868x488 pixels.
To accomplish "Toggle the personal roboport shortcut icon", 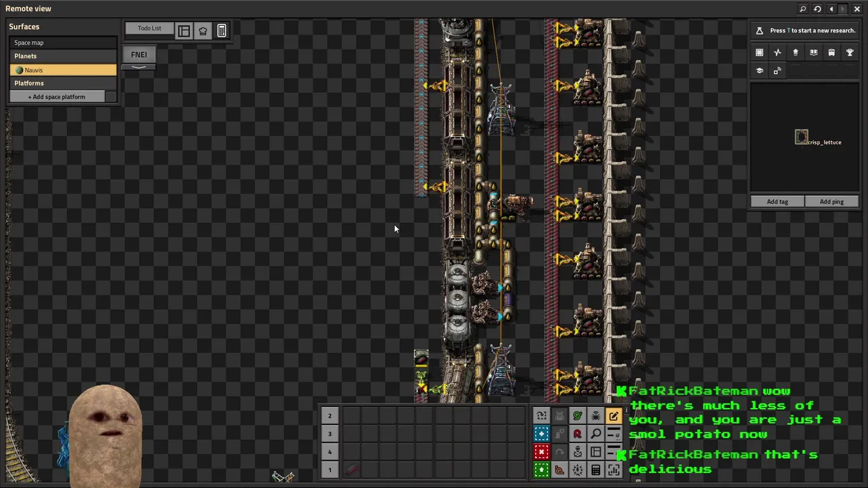I will click(577, 452).
